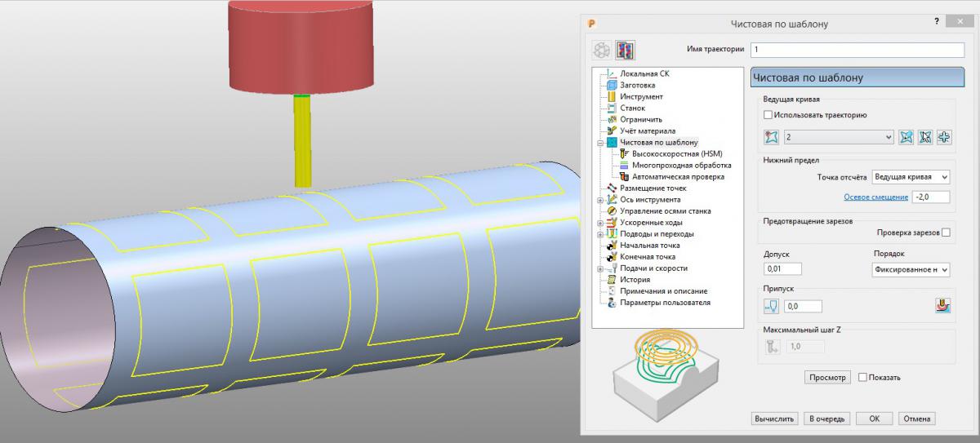Toggle Проверка зарезов checkbox
The image size is (980, 443).
click(x=946, y=233)
